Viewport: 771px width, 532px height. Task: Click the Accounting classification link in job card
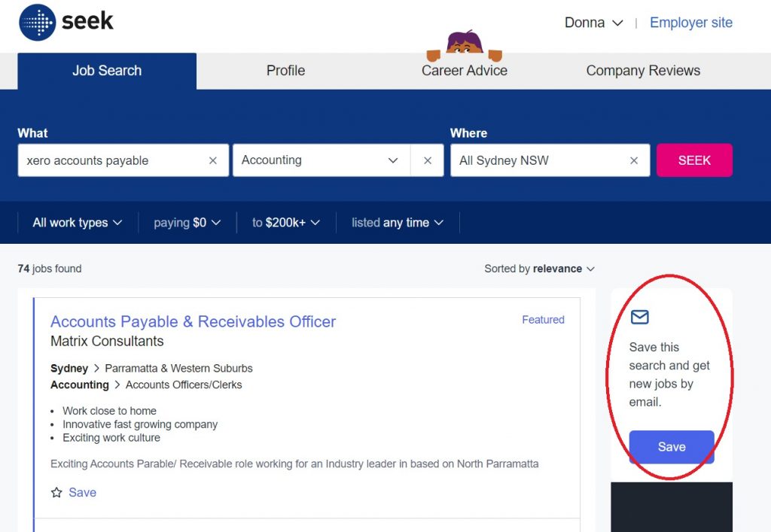coord(80,385)
